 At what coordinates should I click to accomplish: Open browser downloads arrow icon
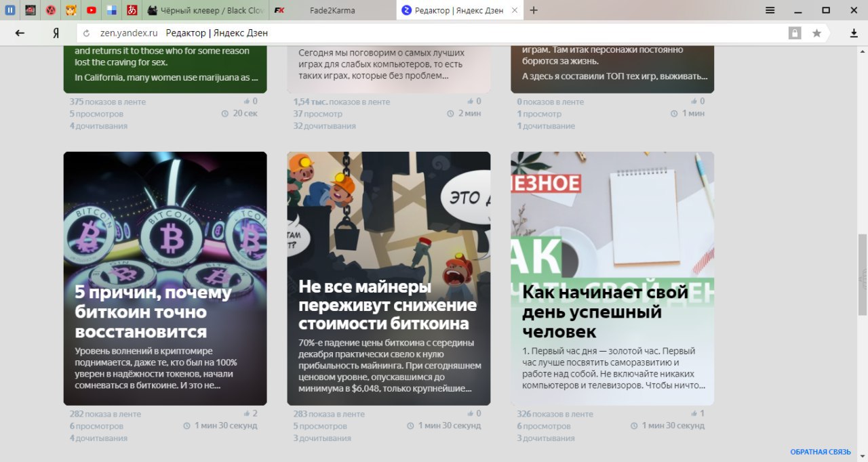pos(854,33)
